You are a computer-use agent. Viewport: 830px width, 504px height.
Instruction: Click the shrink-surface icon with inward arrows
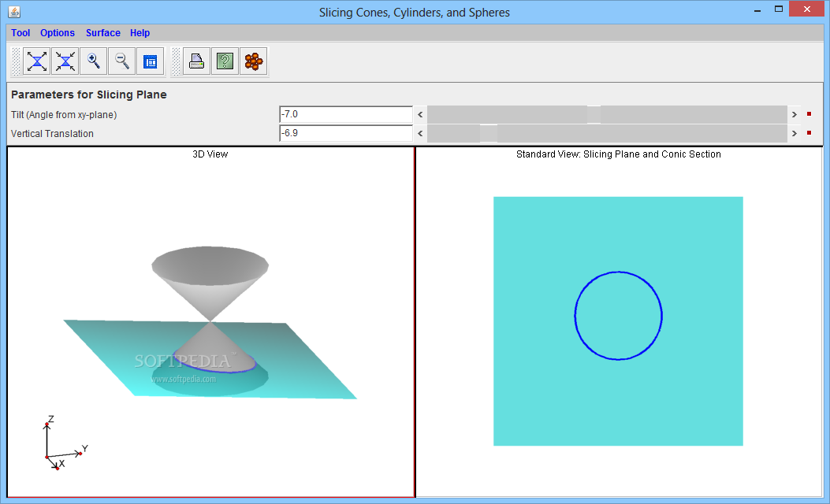pos(65,61)
